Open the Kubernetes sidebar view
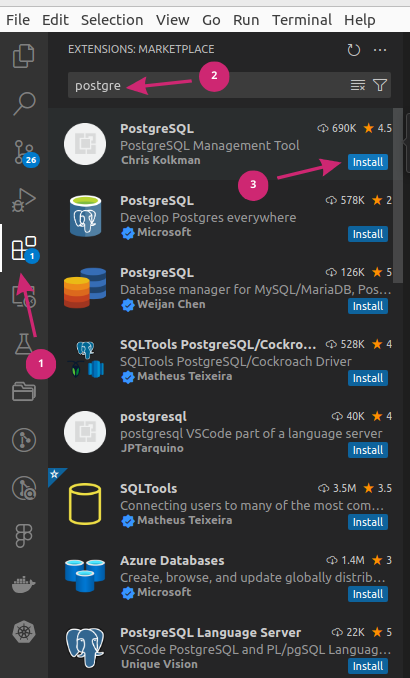Image resolution: width=410 pixels, height=678 pixels. click(x=23, y=632)
